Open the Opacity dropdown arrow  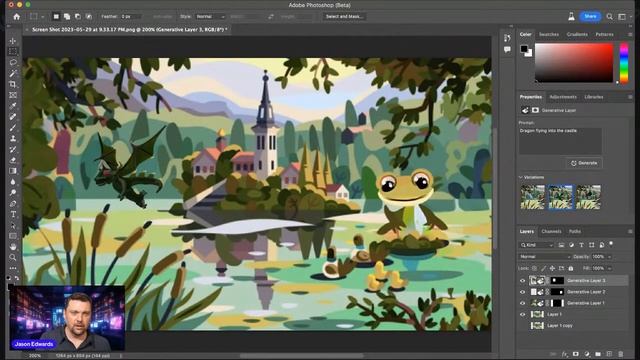point(609,257)
